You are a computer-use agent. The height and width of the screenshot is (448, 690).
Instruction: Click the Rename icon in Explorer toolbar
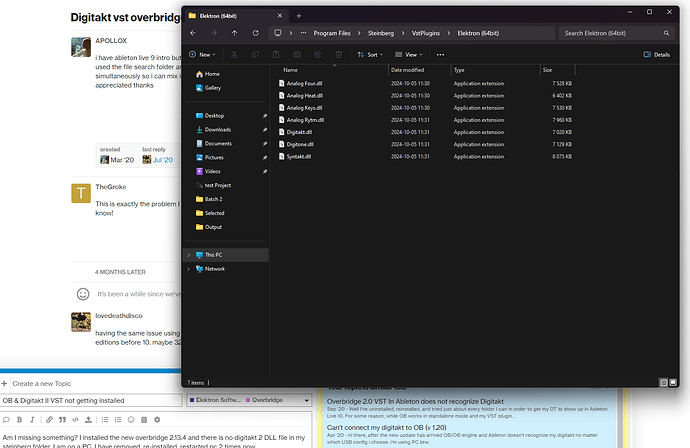point(297,55)
